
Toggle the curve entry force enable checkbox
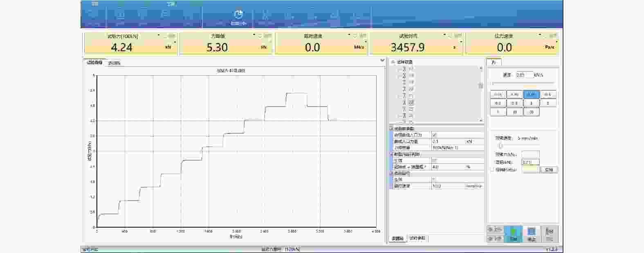point(434,135)
